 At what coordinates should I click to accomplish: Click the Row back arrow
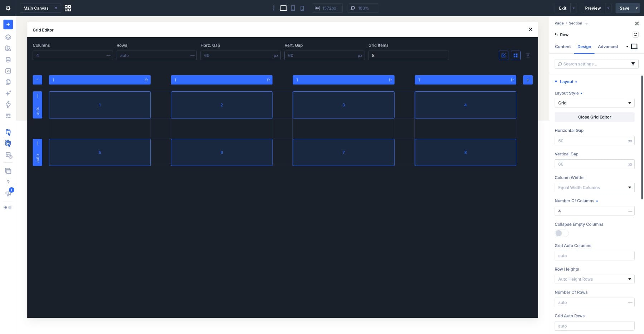click(x=556, y=35)
